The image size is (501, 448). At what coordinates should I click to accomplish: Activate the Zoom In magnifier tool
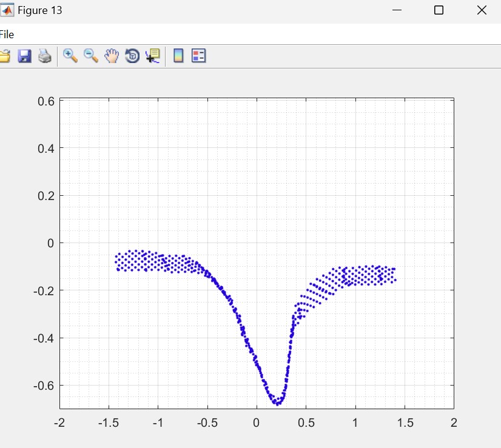70,56
